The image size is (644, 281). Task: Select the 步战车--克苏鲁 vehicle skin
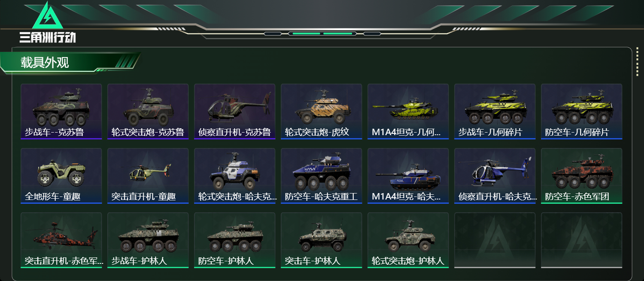click(61, 112)
